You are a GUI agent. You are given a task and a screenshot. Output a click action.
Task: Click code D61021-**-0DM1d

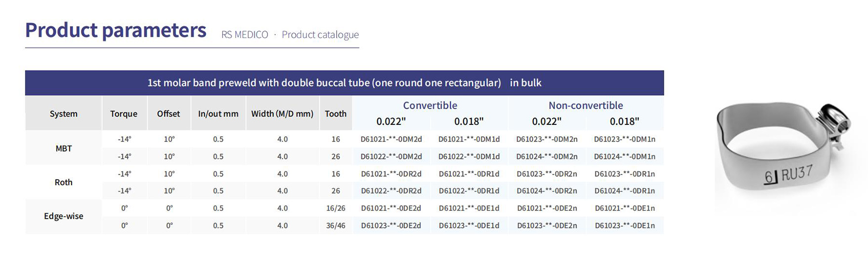469,139
